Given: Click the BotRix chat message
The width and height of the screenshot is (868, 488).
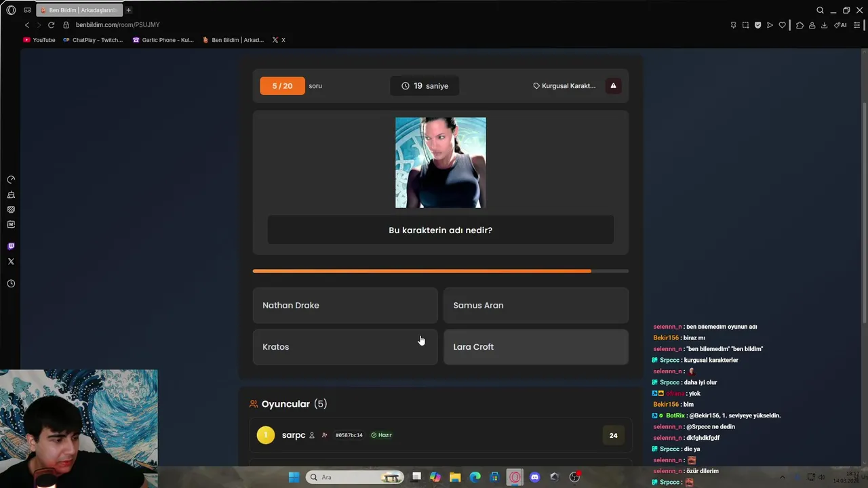Looking at the screenshot, I should coord(717,415).
